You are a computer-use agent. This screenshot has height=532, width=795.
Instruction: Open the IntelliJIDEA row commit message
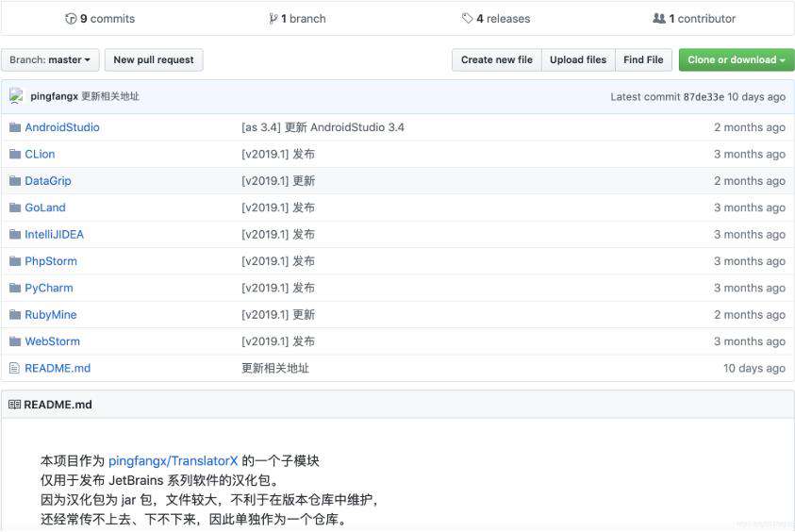[x=278, y=235]
